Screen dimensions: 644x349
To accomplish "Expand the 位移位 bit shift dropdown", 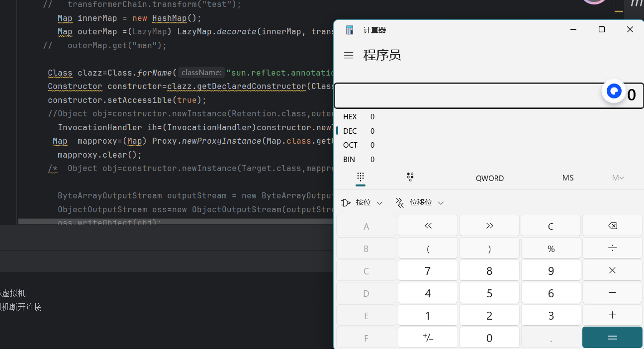I will [419, 202].
